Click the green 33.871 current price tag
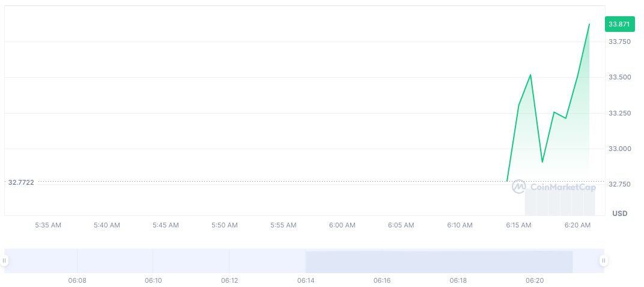Screen dimensions: 644x287 tap(619, 24)
